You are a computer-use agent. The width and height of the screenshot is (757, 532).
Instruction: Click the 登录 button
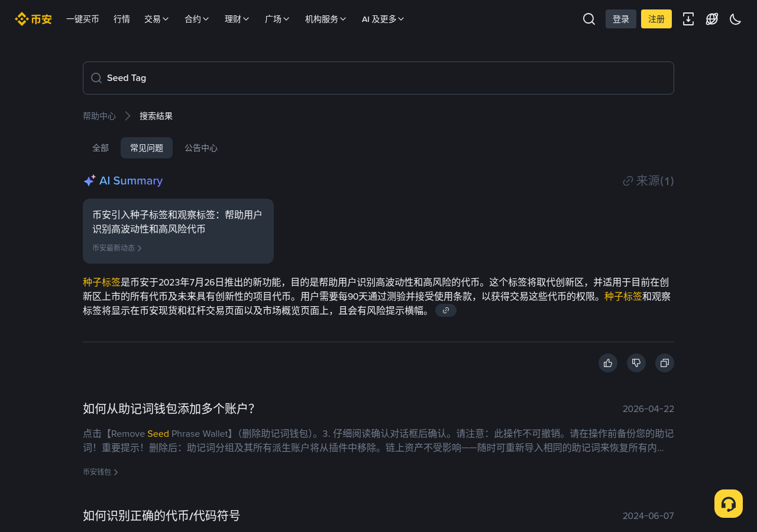(621, 19)
